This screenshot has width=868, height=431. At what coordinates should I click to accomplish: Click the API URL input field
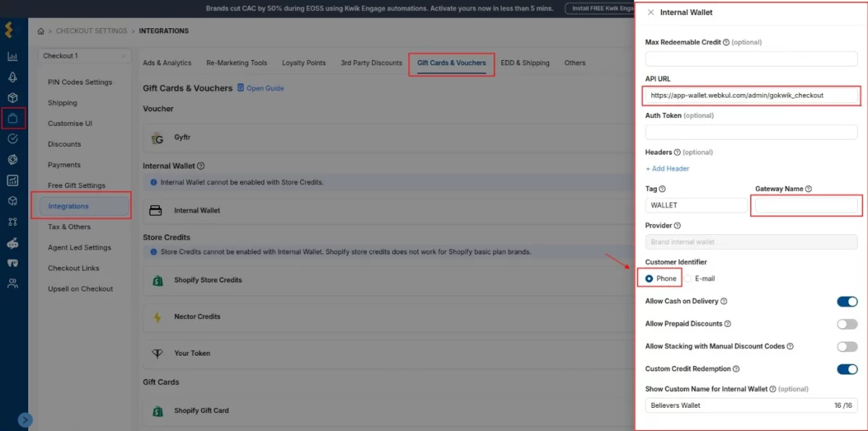751,95
